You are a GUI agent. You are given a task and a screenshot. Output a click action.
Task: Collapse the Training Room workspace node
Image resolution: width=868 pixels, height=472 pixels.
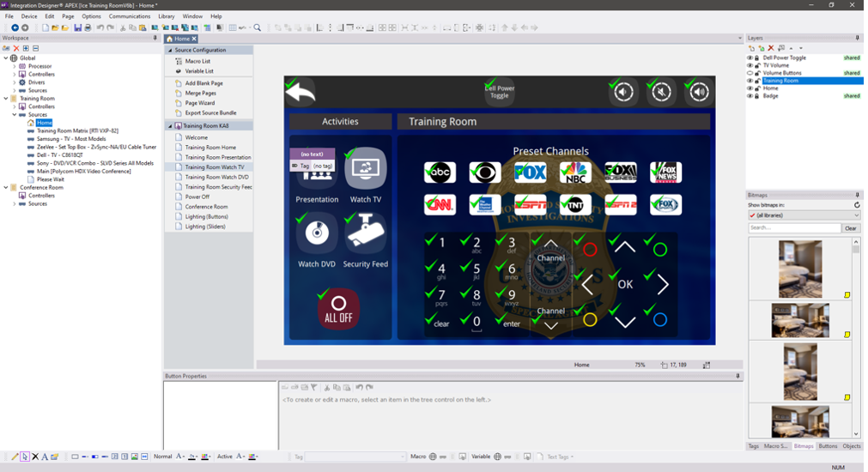[6, 99]
